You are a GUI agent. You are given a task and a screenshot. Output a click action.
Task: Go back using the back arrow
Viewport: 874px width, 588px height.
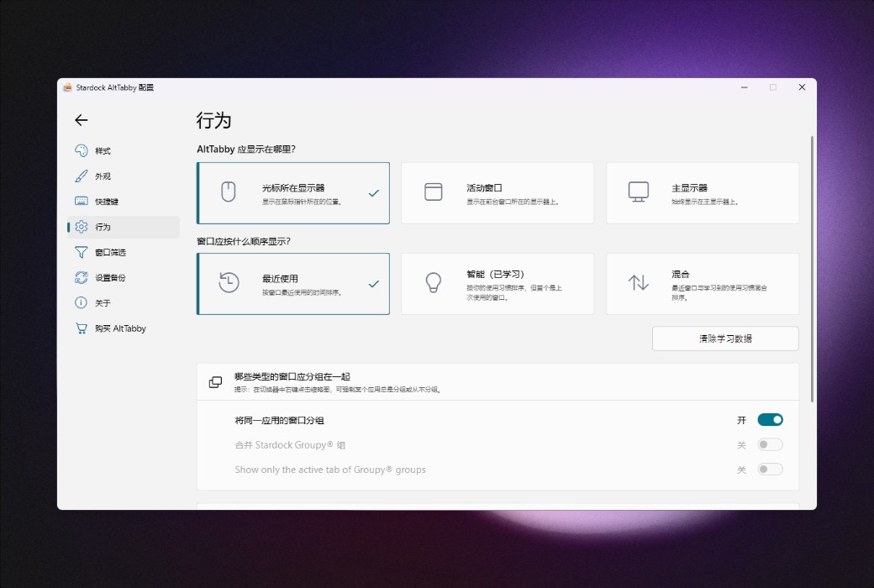(82, 120)
